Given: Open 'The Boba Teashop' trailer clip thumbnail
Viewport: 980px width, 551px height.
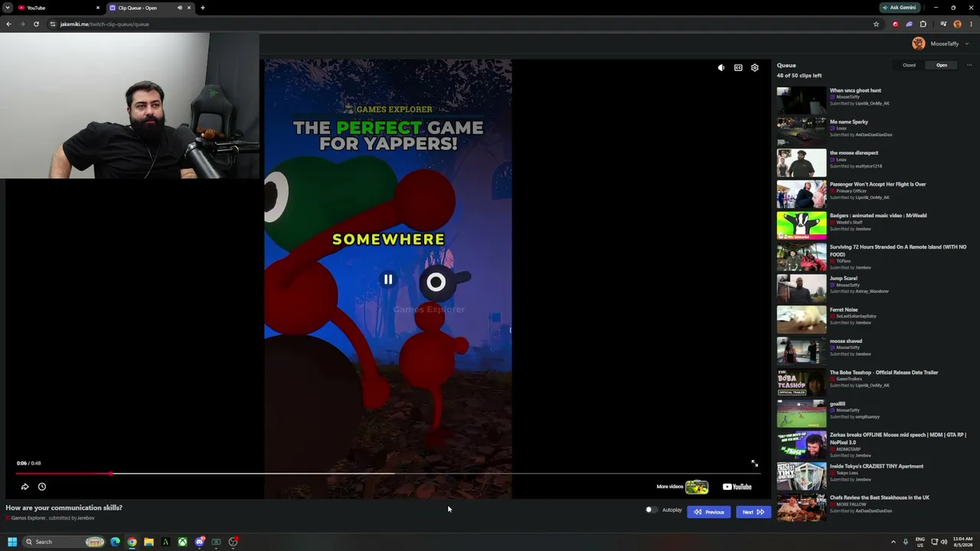Looking at the screenshot, I should [x=802, y=383].
